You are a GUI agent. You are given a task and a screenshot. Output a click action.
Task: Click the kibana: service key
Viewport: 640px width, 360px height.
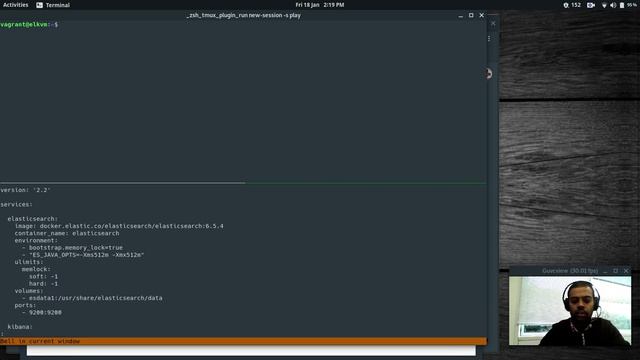(20, 327)
